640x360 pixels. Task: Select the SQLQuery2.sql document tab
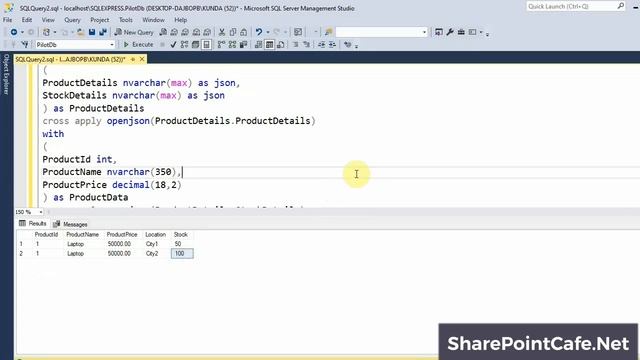(x=70, y=60)
